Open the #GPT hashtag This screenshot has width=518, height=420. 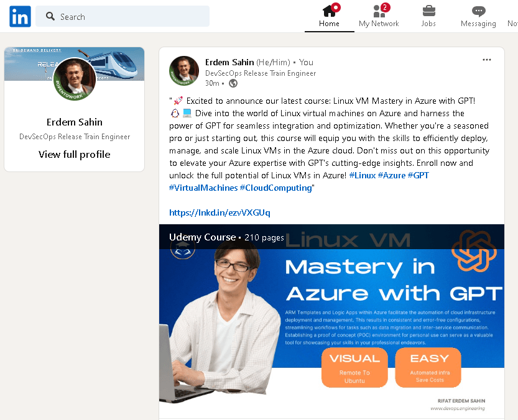[x=419, y=175]
